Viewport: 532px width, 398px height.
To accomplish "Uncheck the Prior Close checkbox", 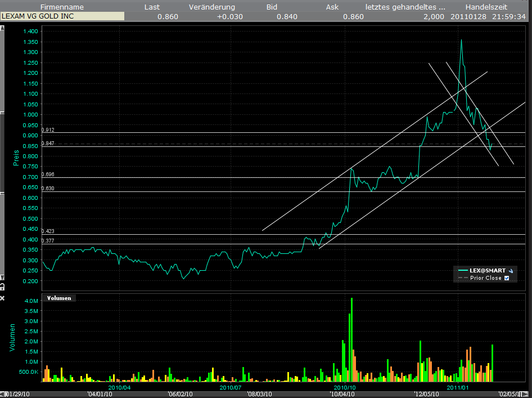I will pos(507,278).
